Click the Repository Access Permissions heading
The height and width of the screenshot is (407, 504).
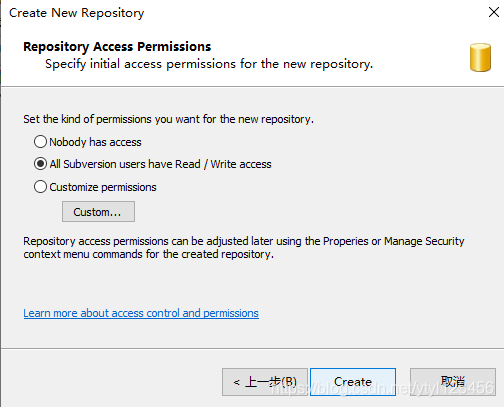click(x=117, y=47)
